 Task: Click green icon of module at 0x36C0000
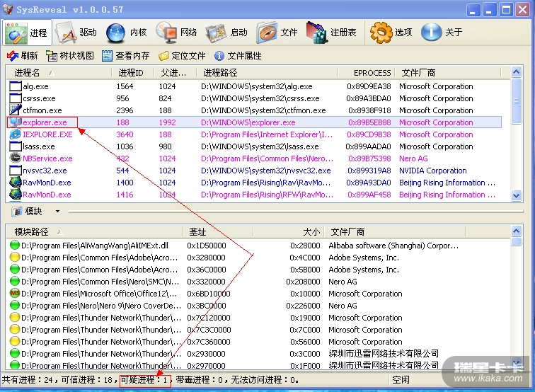[x=15, y=269]
